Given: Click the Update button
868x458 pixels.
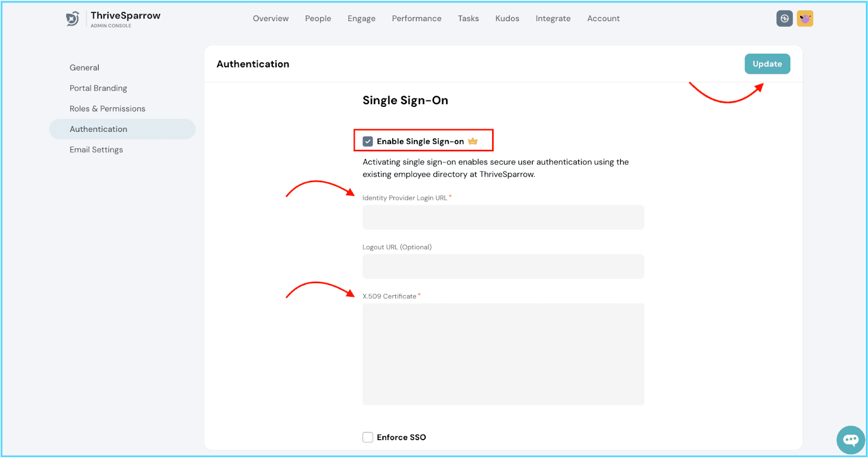Looking at the screenshot, I should [767, 64].
